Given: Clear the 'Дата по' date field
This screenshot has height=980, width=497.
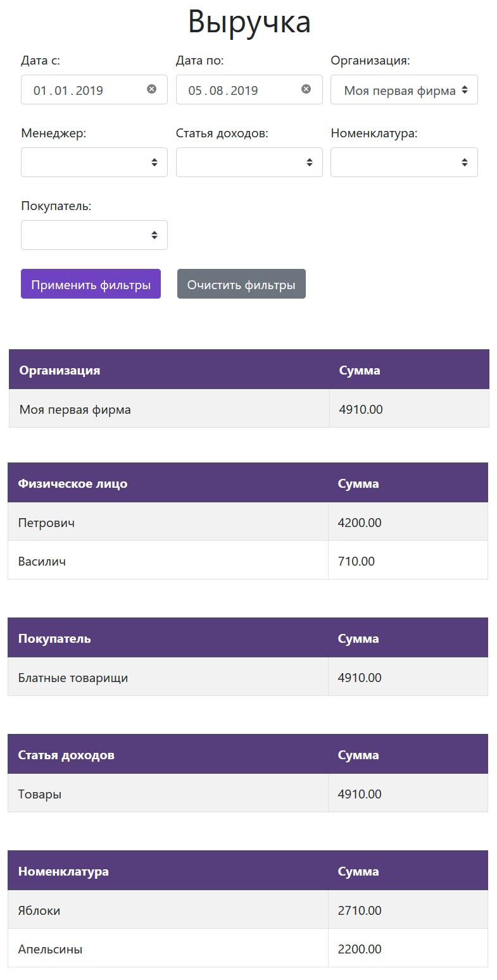Looking at the screenshot, I should (306, 89).
